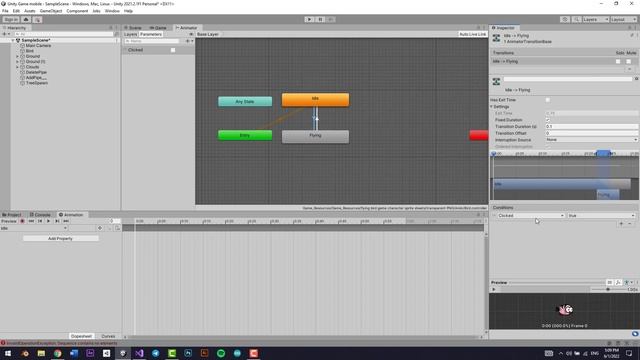The width and height of the screenshot is (640, 360).
Task: Switch to the Layers tab in Animator
Action: (x=130, y=34)
